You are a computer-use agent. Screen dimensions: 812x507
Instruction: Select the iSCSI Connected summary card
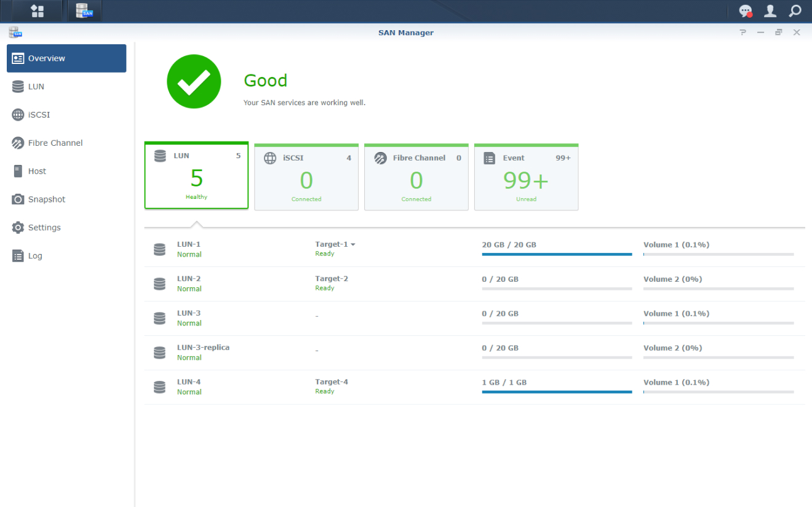point(306,177)
